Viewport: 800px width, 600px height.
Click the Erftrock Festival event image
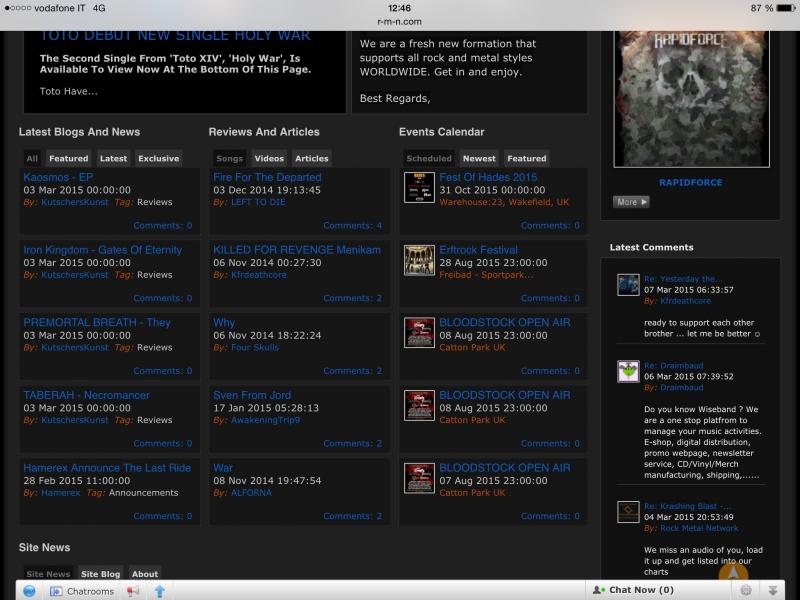tap(418, 260)
